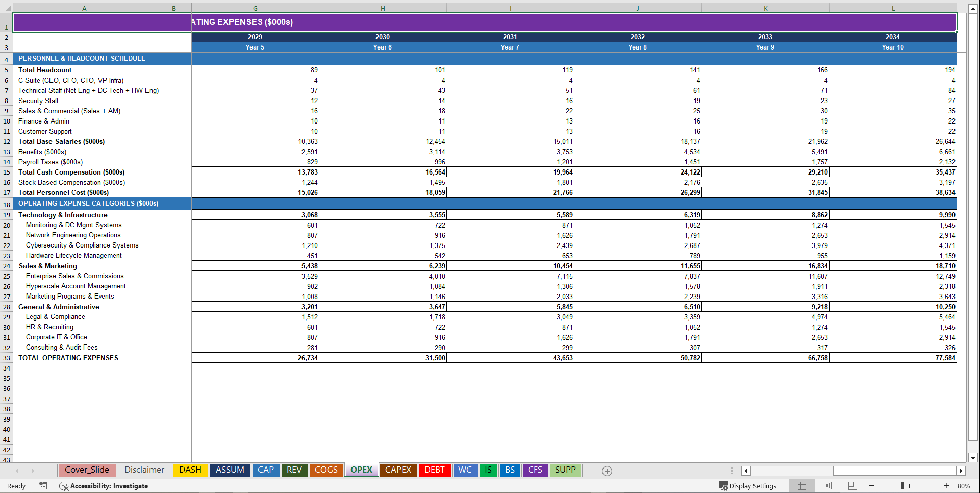Screen dimensions: 980x493
Task: Click column header K to select it
Action: pyautogui.click(x=765, y=8)
